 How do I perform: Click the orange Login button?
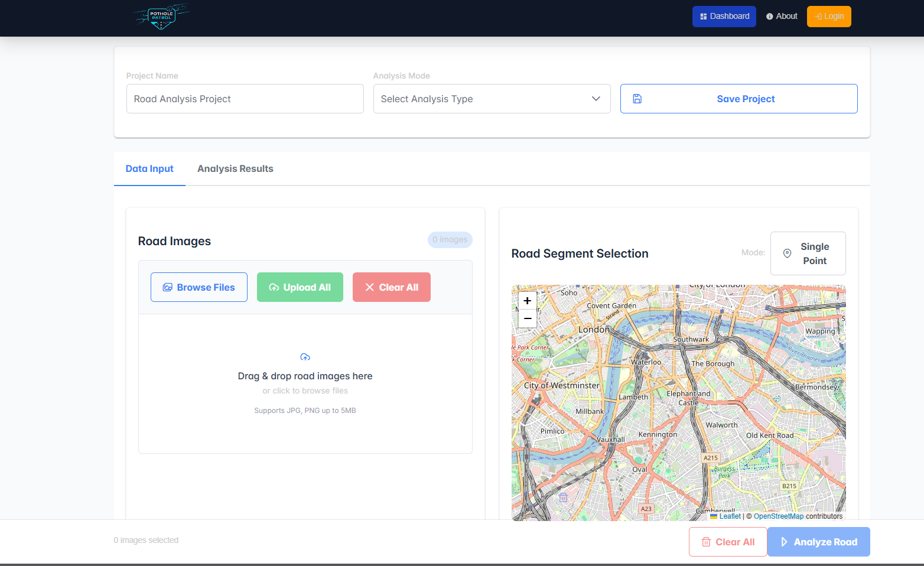pos(829,17)
